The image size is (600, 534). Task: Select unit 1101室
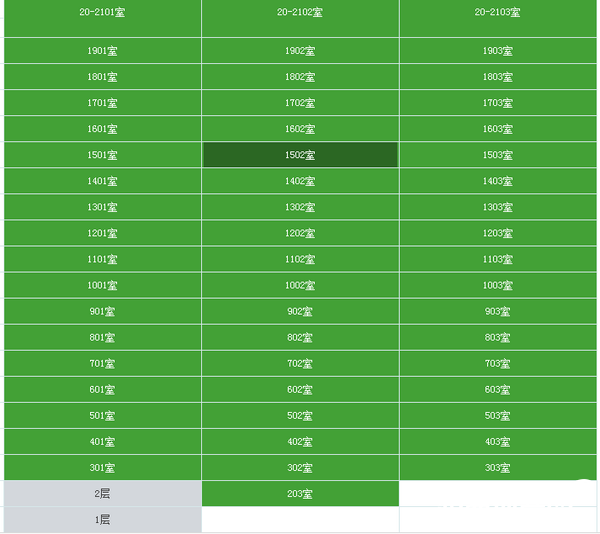point(103,259)
